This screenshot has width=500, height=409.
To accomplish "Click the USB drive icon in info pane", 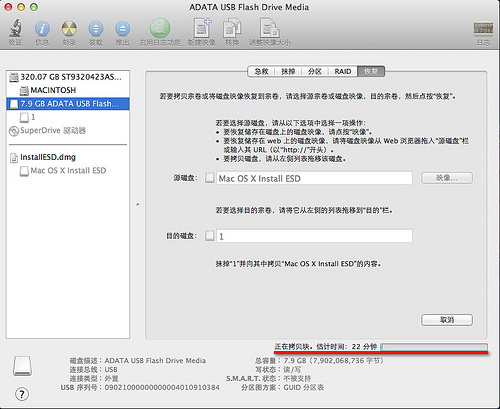I will coord(23,366).
